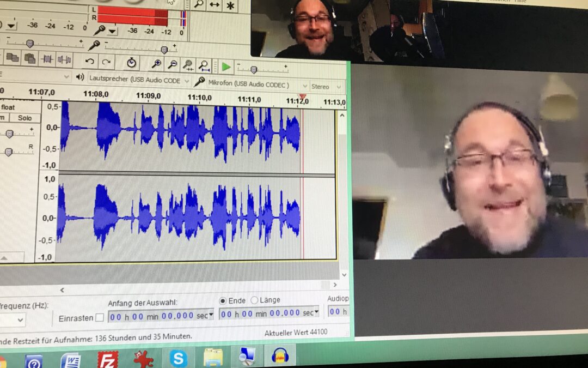This screenshot has height=368, width=588.
Task: Zoom in on the waveform
Action: pyautogui.click(x=156, y=64)
